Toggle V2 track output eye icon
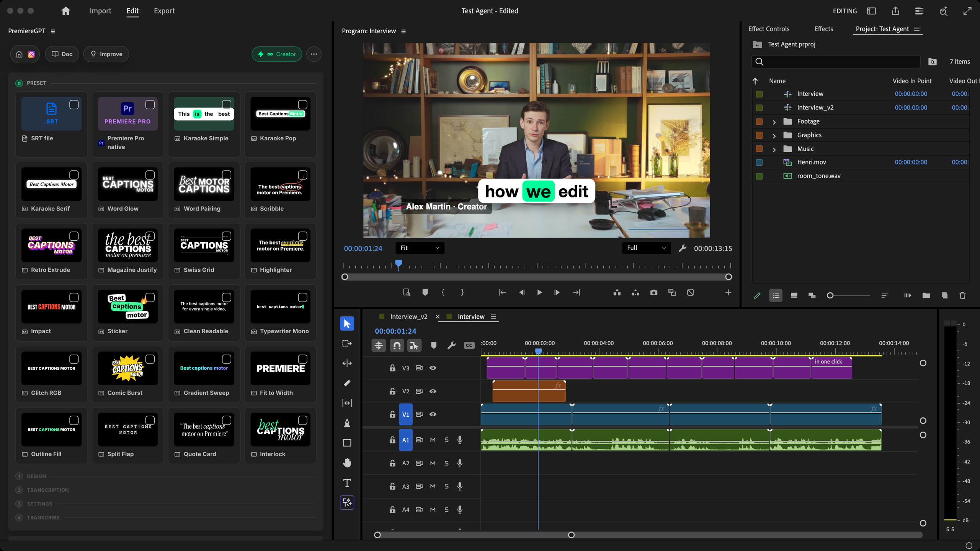Screen dimensions: 980x551 coord(433,391)
